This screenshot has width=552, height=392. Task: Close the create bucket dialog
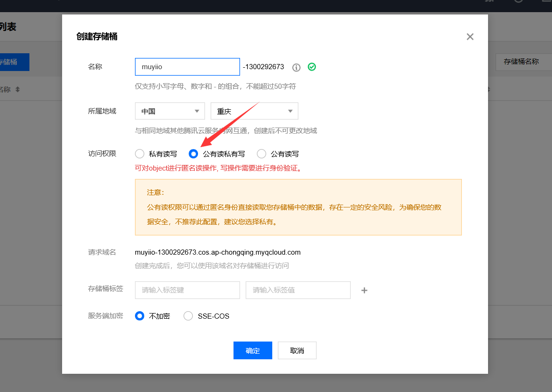pos(470,36)
